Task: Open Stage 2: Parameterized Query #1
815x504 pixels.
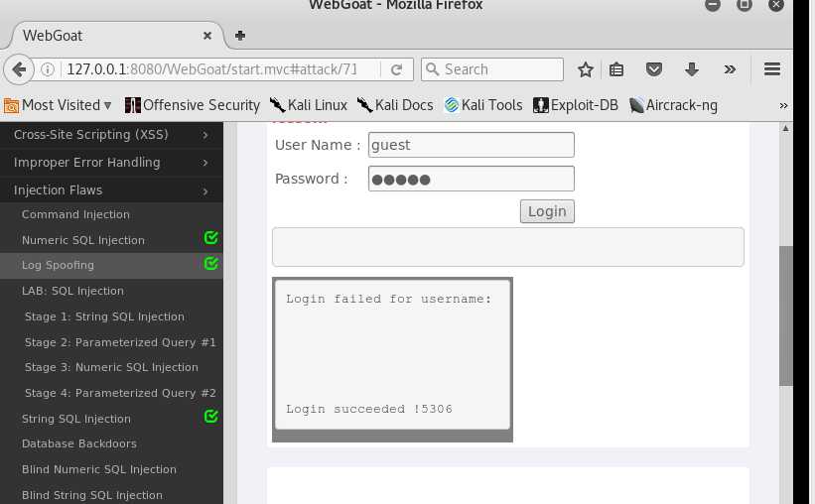Action: pos(120,342)
